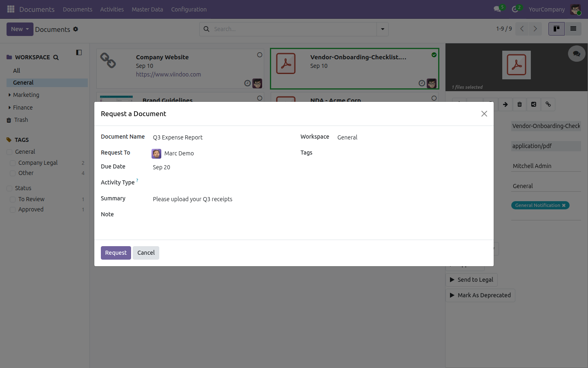Viewport: 588px width, 368px height.
Task: Click the search magnifier icon in the search bar
Action: point(207,29)
